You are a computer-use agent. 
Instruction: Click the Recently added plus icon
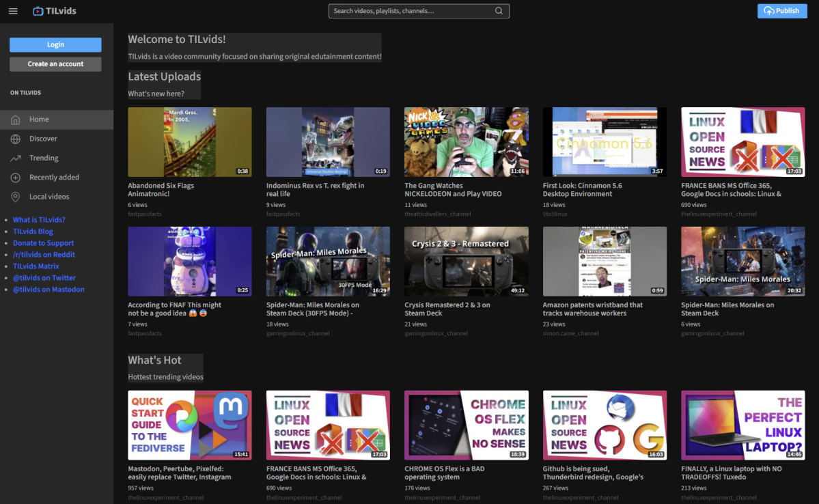[x=16, y=178]
